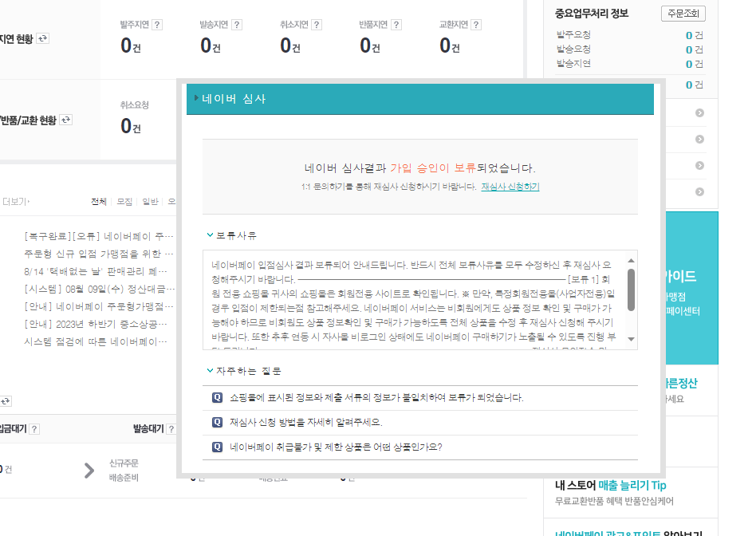This screenshot has height=536, width=756.
Task: Open notice [안내] 2023년 하반기 중소상공
Action: tap(96, 324)
